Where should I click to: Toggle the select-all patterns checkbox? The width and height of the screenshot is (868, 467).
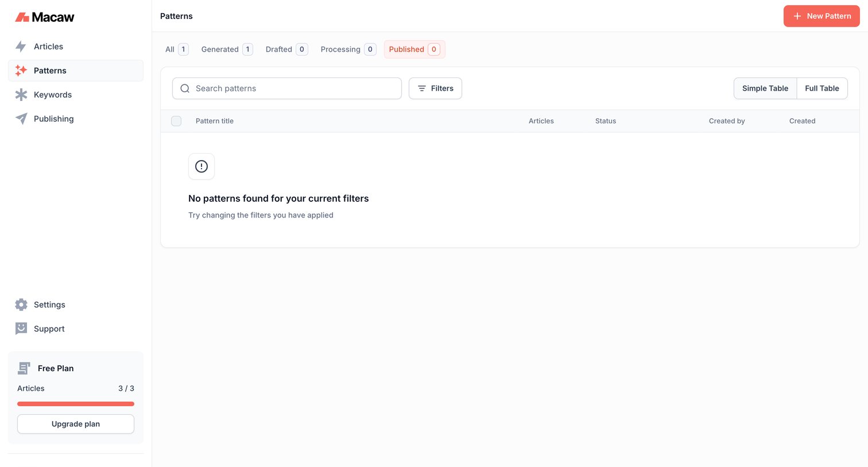pos(176,121)
